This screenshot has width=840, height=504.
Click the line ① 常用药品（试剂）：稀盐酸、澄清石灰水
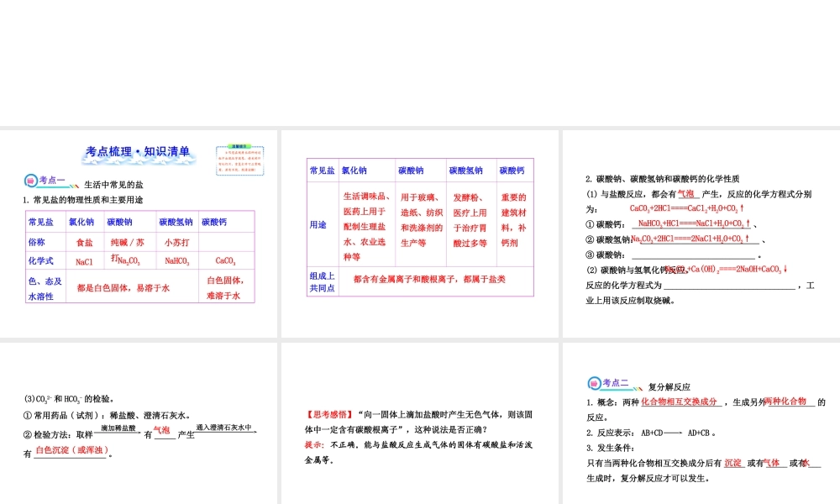[x=107, y=416]
